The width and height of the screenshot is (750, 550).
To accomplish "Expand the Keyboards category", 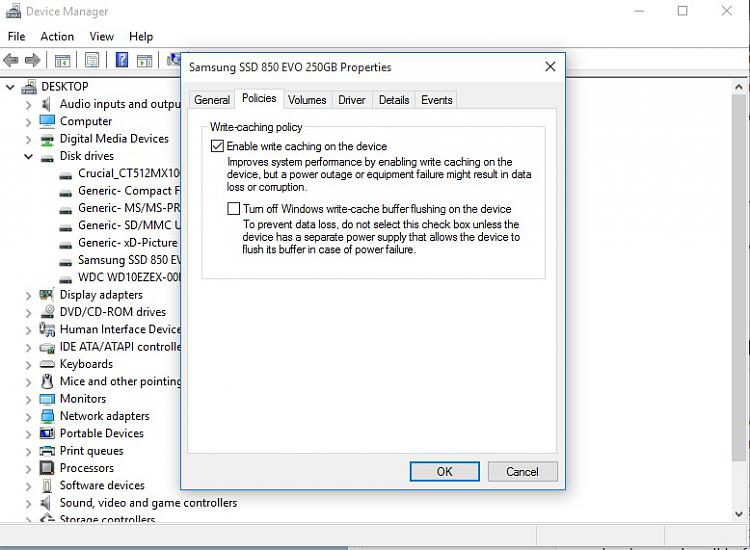I will [x=28, y=365].
